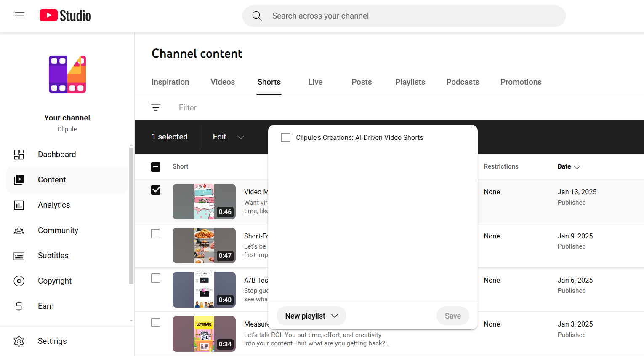Screen dimensions: 644x356
Task: Click the sidebar vertical scrollbar
Action: [x=131, y=215]
